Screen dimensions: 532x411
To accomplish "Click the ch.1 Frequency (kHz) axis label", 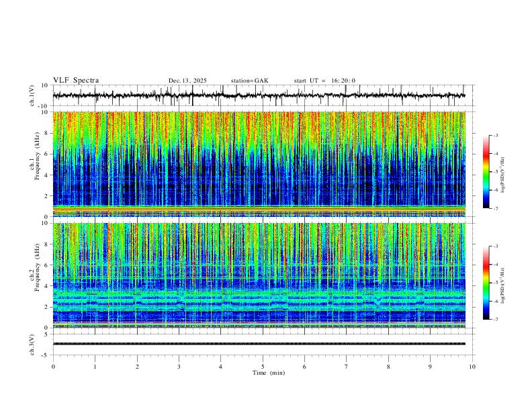I will click(34, 156).
